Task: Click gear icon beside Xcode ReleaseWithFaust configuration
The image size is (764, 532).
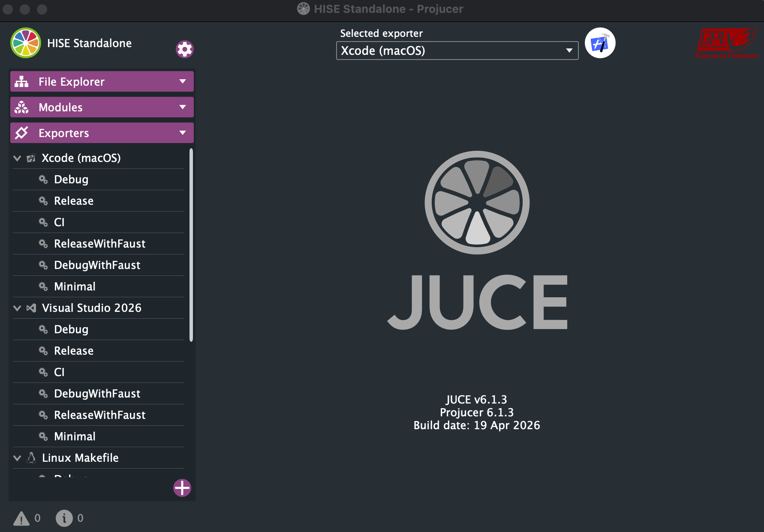Action: (x=43, y=244)
